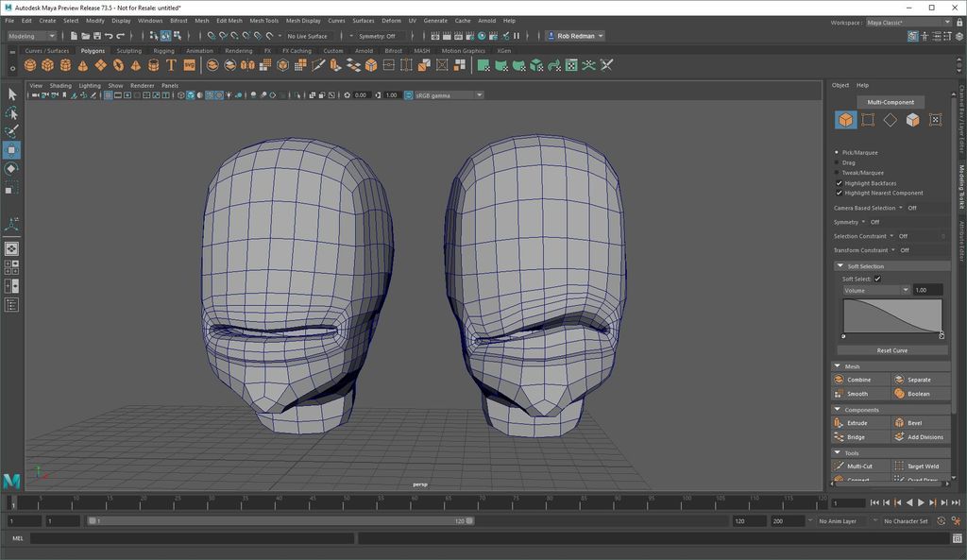Toggle the Soft Select checkbox

tap(878, 279)
